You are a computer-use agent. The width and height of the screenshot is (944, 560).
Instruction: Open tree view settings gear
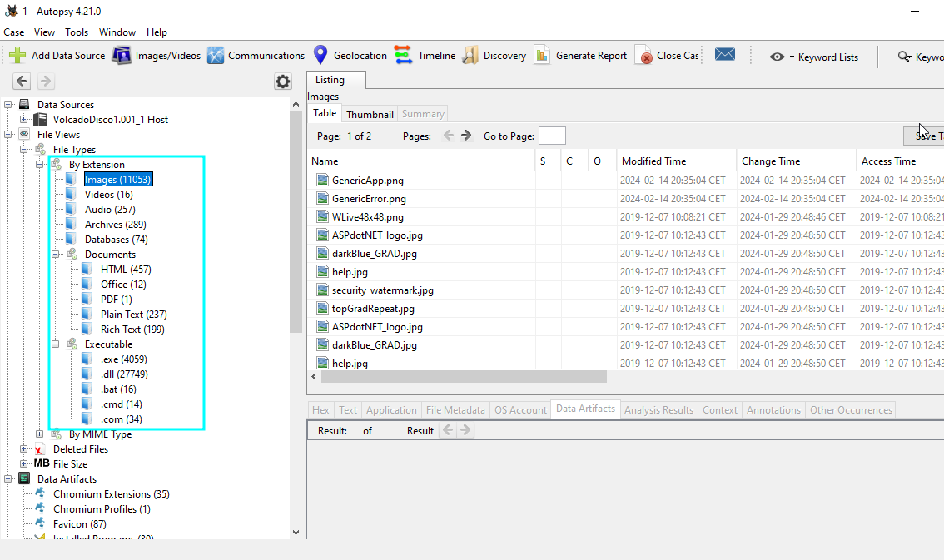(x=283, y=82)
